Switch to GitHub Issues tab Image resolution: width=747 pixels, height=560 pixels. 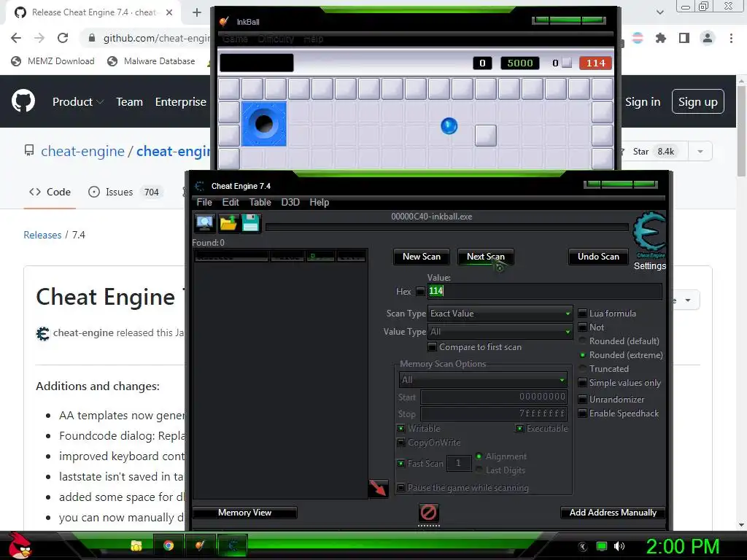[x=126, y=192]
